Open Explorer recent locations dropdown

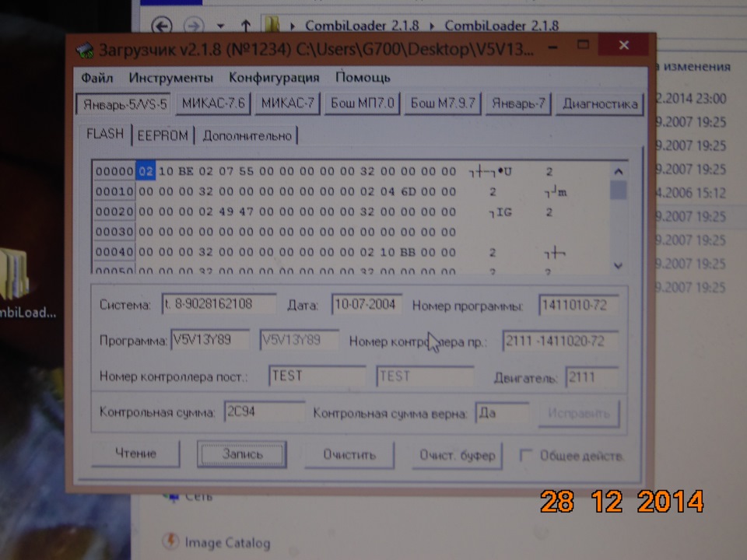(x=220, y=26)
